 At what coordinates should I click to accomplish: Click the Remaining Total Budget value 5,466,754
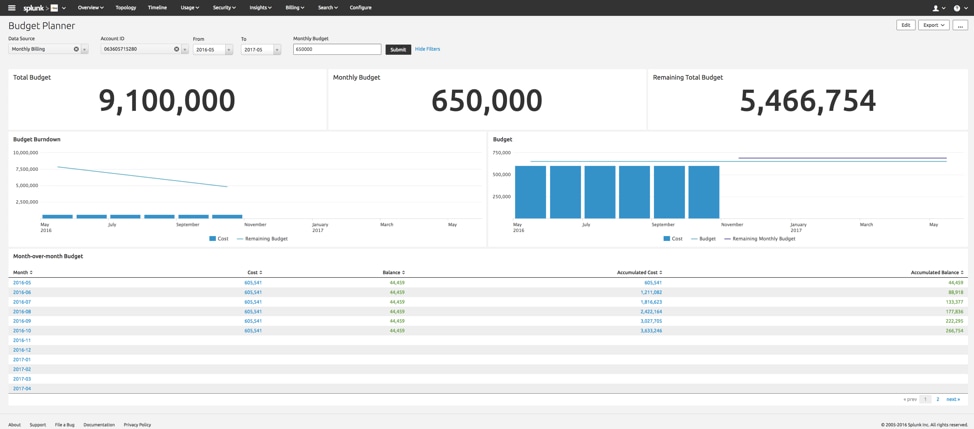(x=808, y=101)
